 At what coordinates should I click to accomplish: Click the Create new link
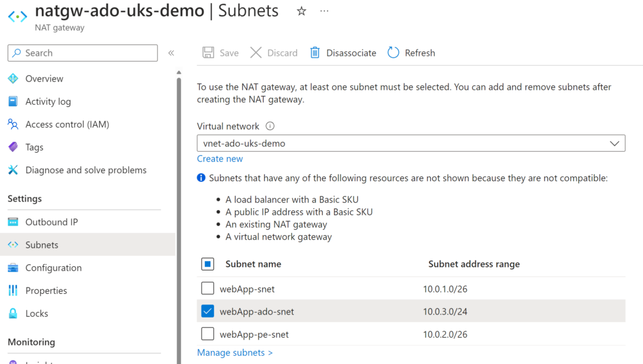pyautogui.click(x=220, y=158)
